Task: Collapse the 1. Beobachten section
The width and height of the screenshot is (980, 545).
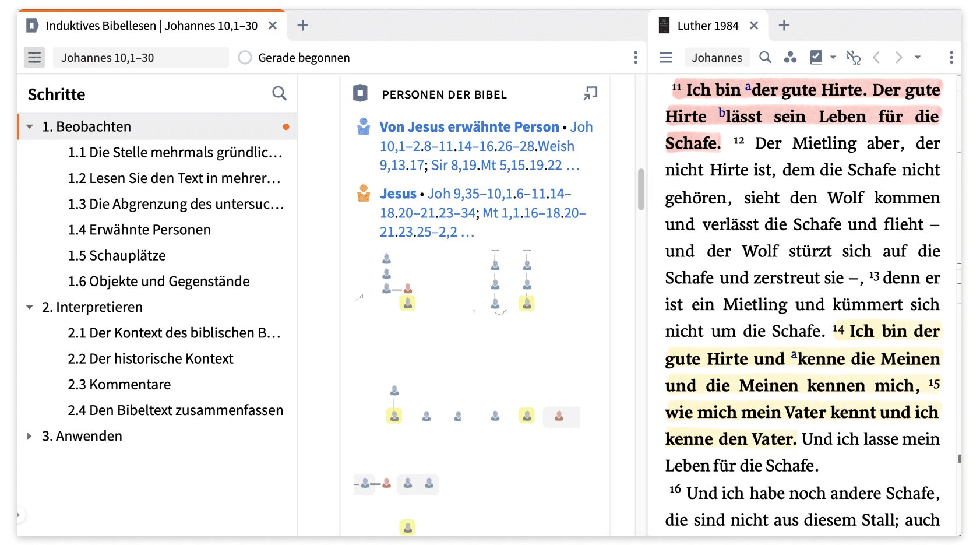Action: tap(30, 126)
